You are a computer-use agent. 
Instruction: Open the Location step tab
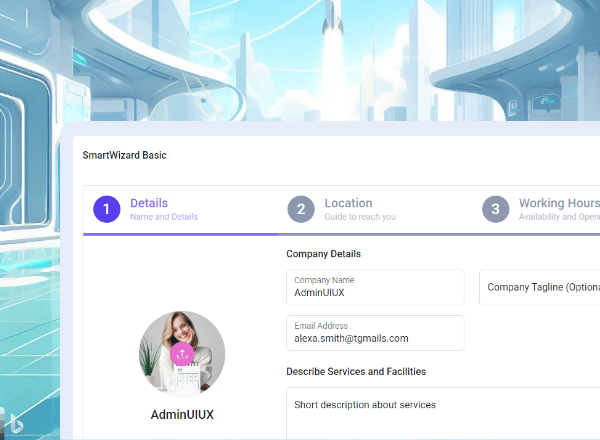(348, 203)
